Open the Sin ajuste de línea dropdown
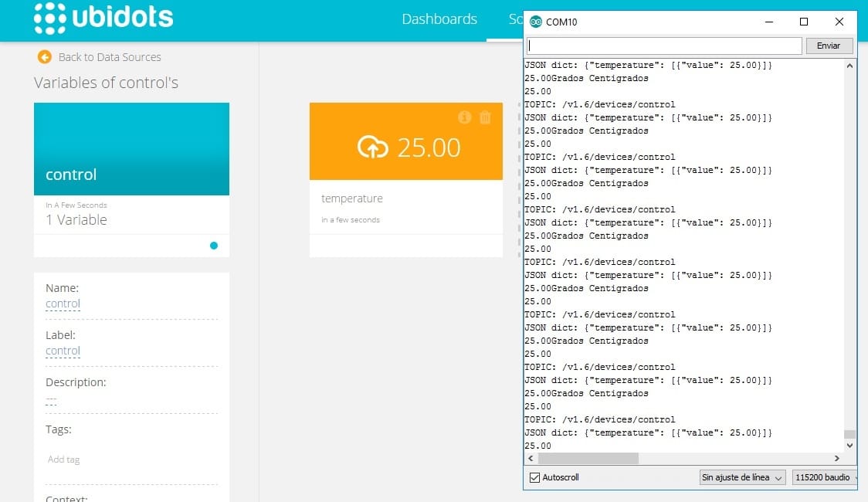The width and height of the screenshot is (868, 502). [x=742, y=477]
